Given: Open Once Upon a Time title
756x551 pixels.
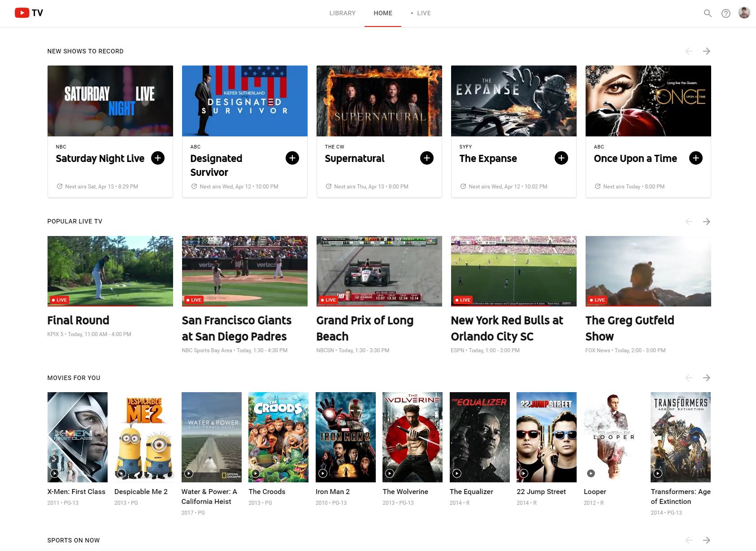Looking at the screenshot, I should (x=635, y=158).
